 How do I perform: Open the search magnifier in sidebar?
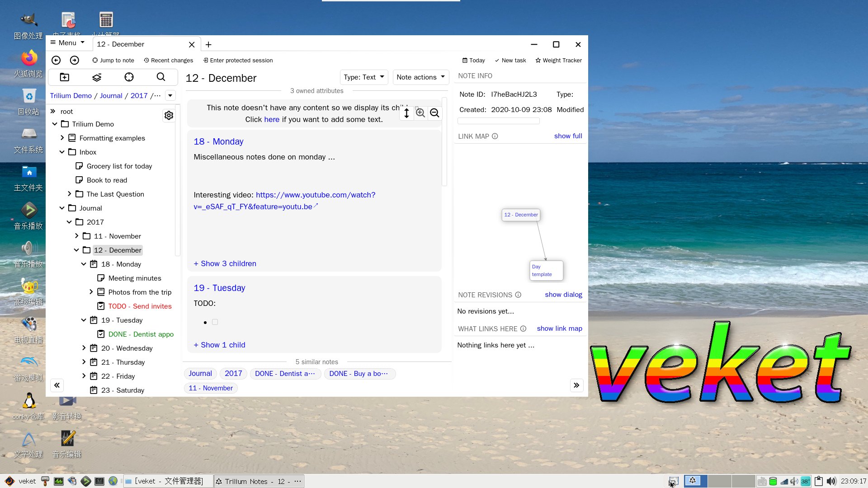pyautogui.click(x=161, y=77)
